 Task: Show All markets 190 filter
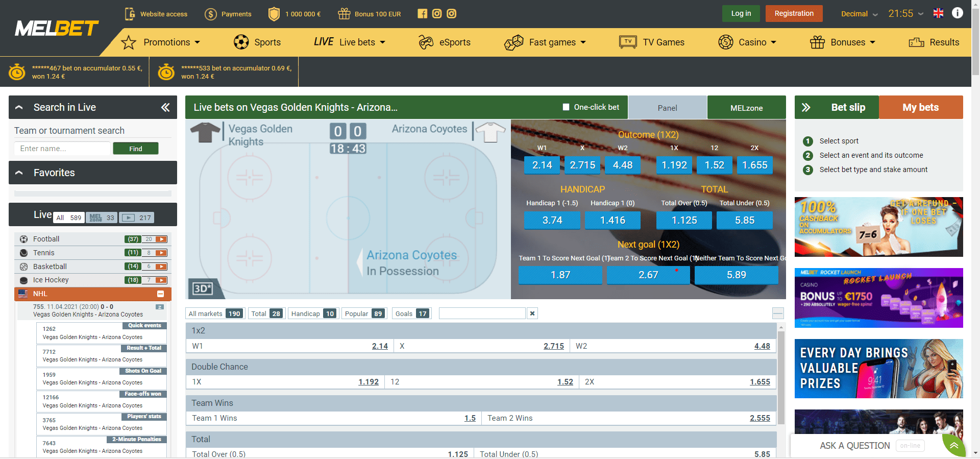point(215,313)
